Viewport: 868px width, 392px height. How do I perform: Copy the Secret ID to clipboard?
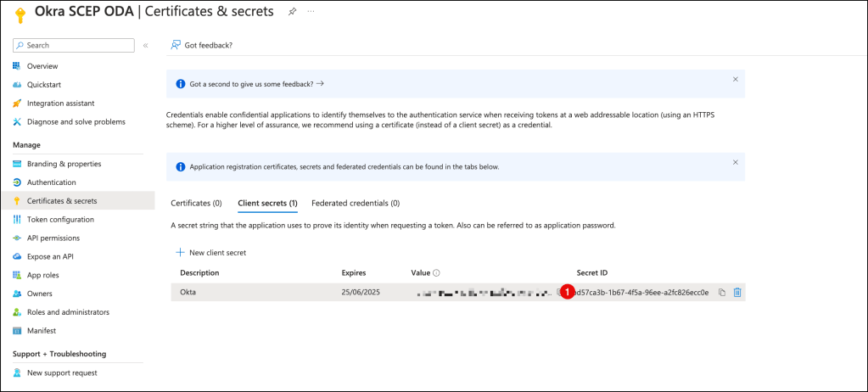[722, 293]
